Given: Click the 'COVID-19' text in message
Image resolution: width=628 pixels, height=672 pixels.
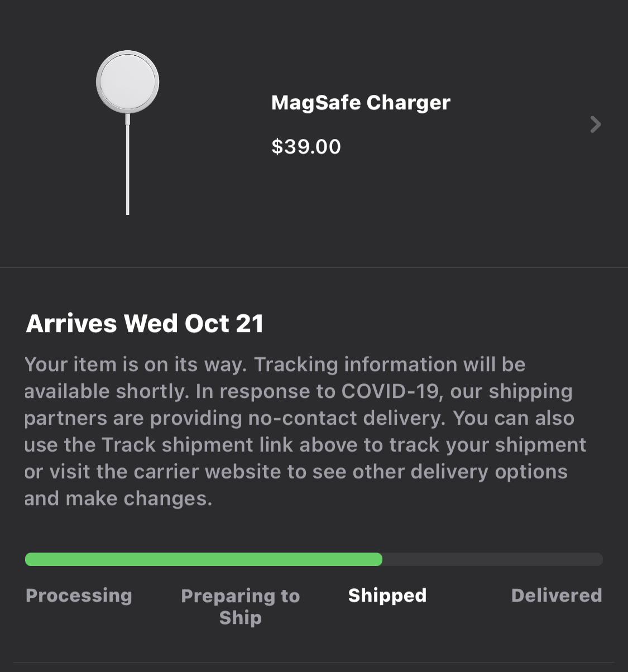Looking at the screenshot, I should pos(390,391).
